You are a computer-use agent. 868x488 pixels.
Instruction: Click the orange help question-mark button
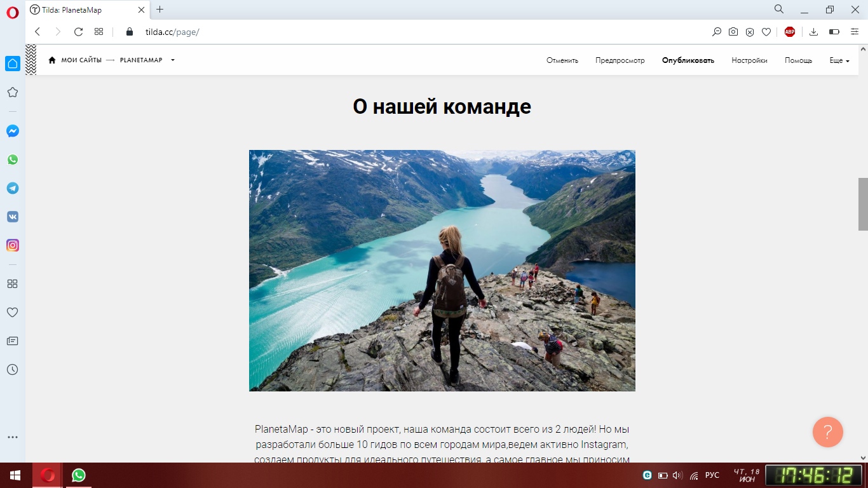(828, 432)
